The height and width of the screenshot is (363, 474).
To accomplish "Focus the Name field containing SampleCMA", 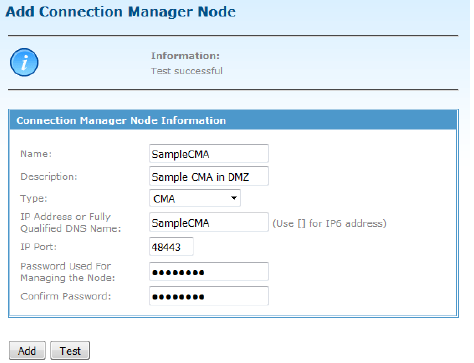I will (209, 154).
